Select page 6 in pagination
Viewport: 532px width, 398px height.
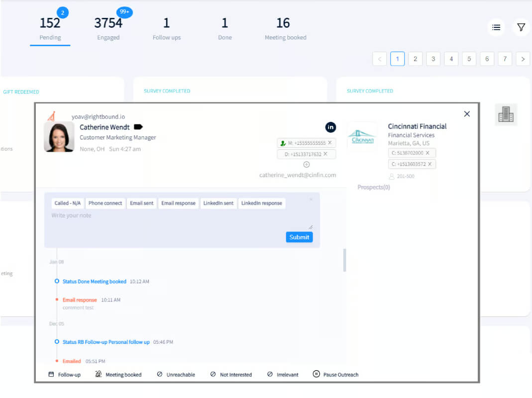tap(487, 59)
